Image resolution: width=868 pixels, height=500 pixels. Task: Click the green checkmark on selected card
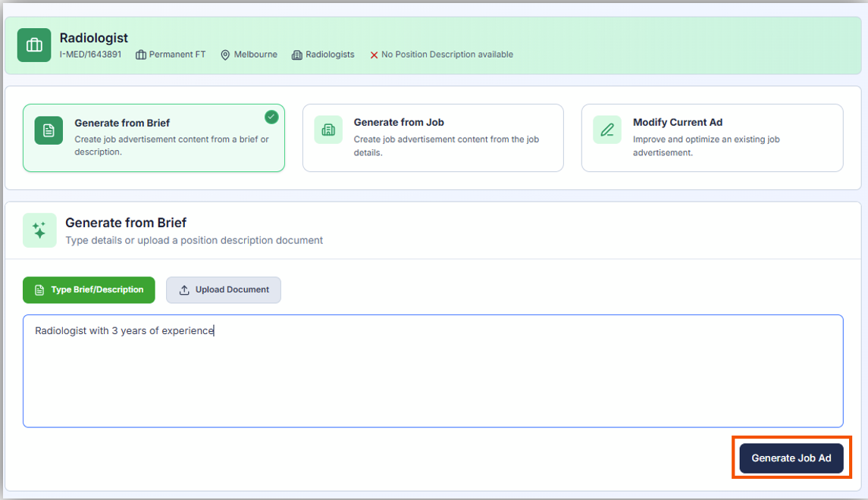pos(271,117)
